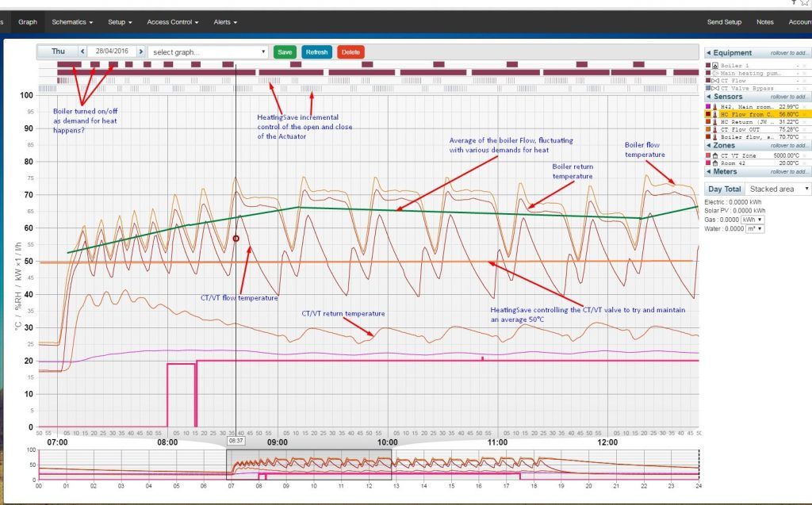Click the CT VT Zone house icon
This screenshot has width=812, height=505.
click(715, 155)
